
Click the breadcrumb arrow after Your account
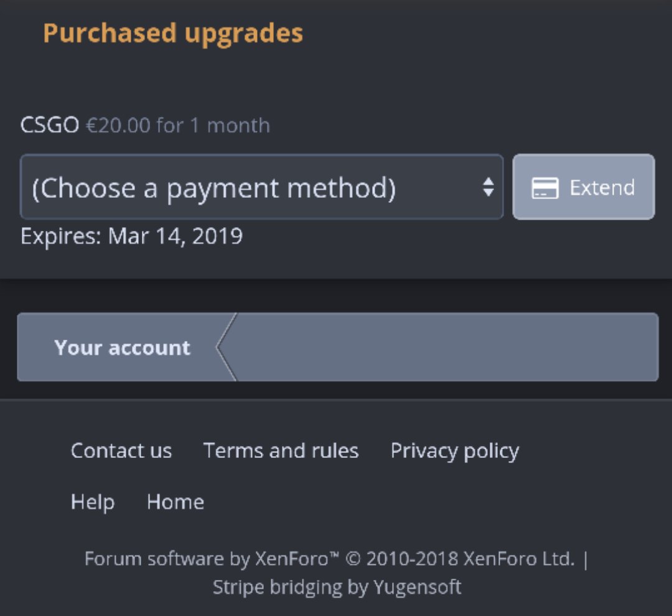(226, 347)
